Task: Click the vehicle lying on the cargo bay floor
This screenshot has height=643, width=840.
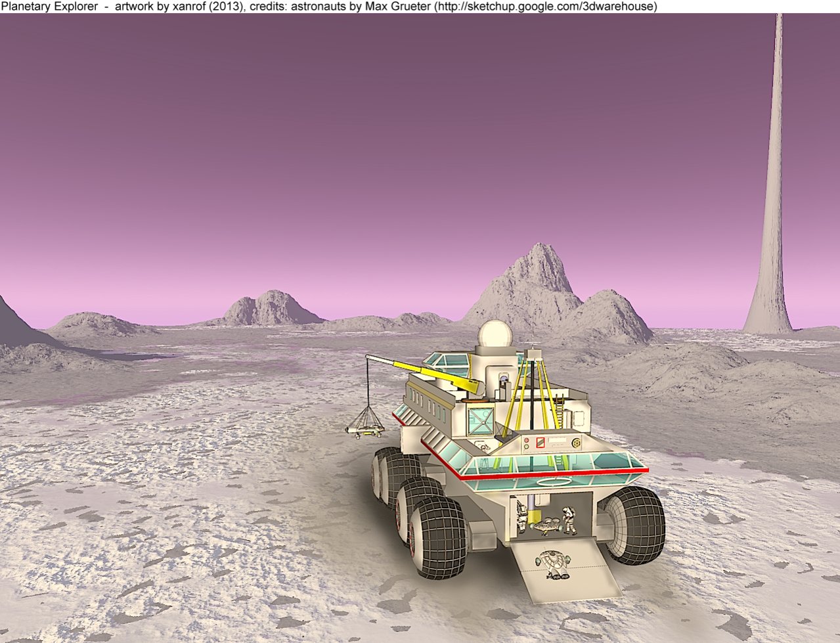Action: (544, 525)
